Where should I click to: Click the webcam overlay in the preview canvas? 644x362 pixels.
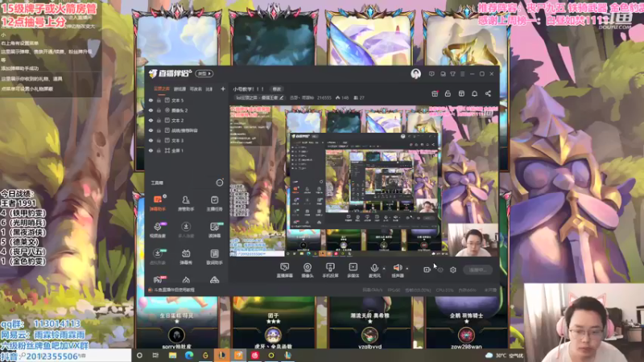pyautogui.click(x=473, y=240)
